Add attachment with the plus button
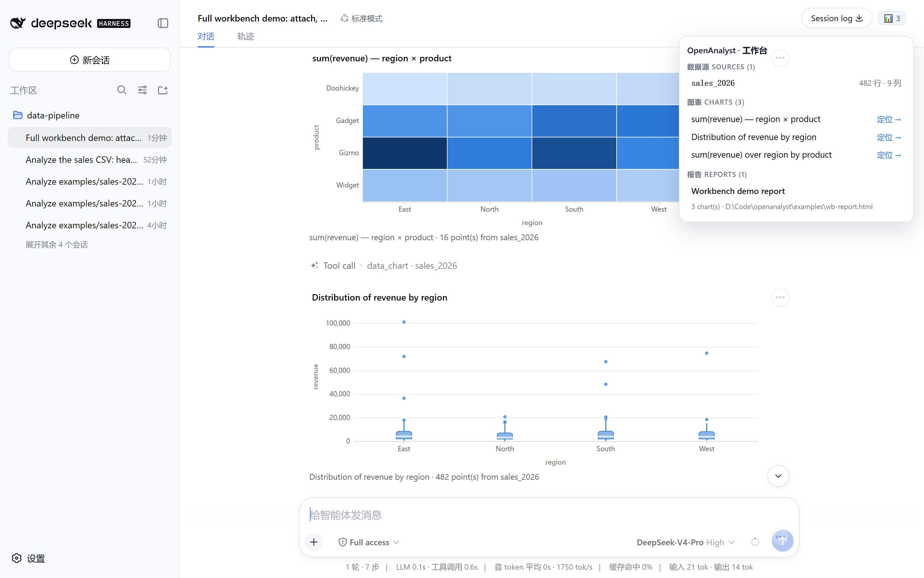The width and height of the screenshot is (924, 578). [x=314, y=542]
